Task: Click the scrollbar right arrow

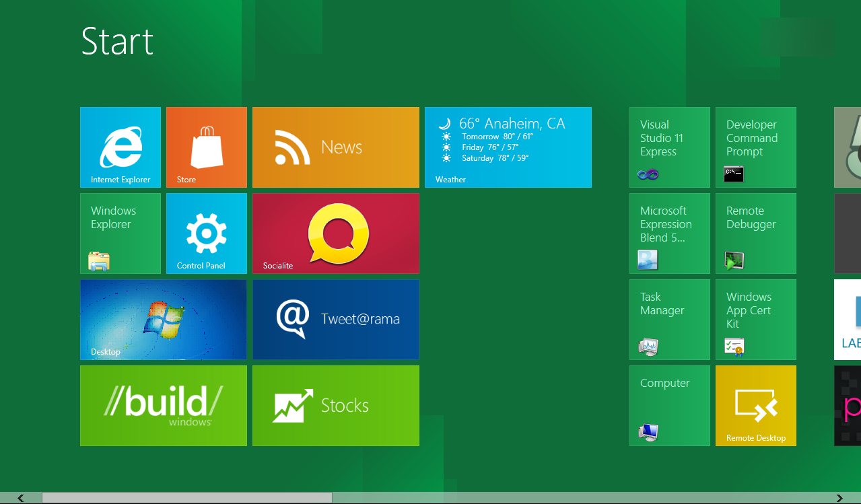Action: click(839, 498)
